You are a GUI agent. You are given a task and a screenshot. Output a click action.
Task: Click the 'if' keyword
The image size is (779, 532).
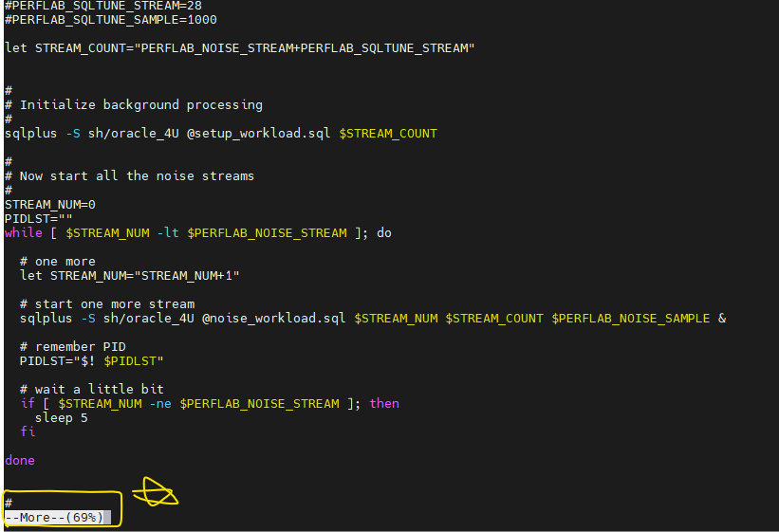(28, 403)
